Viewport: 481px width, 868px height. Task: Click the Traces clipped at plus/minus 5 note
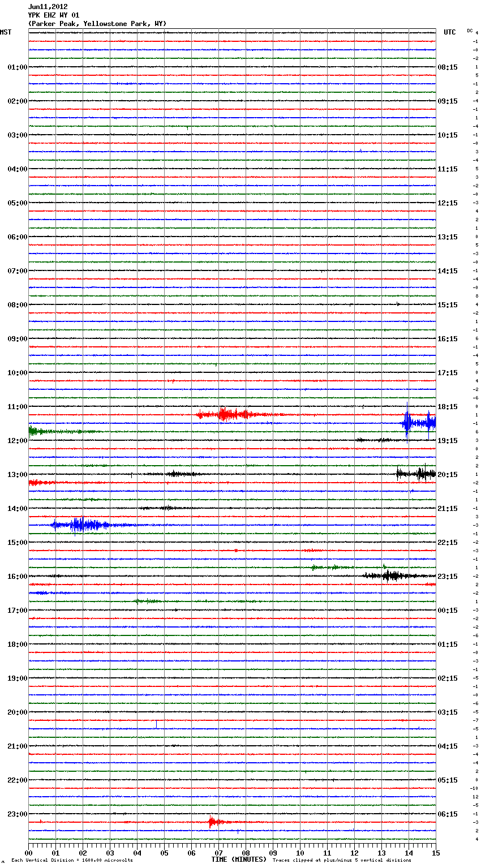pos(342,861)
